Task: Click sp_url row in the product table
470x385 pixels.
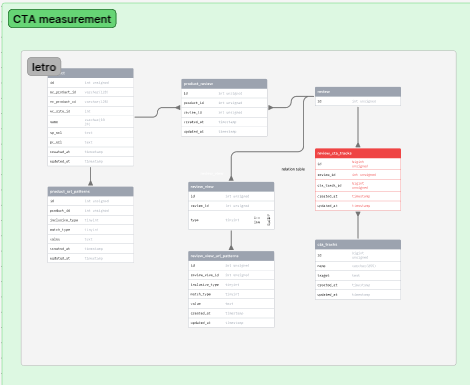Action: coord(90,133)
